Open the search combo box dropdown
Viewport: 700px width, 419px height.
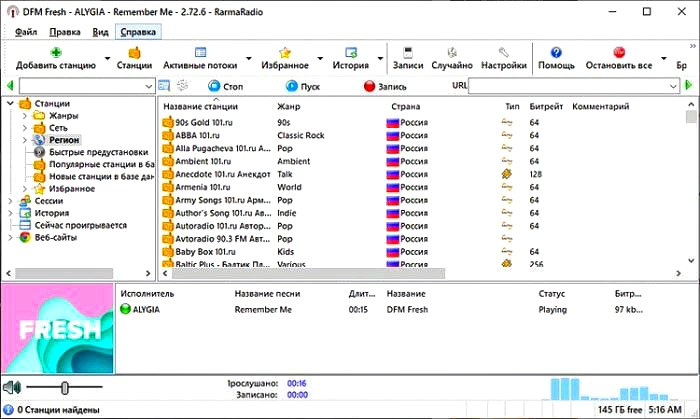[149, 86]
